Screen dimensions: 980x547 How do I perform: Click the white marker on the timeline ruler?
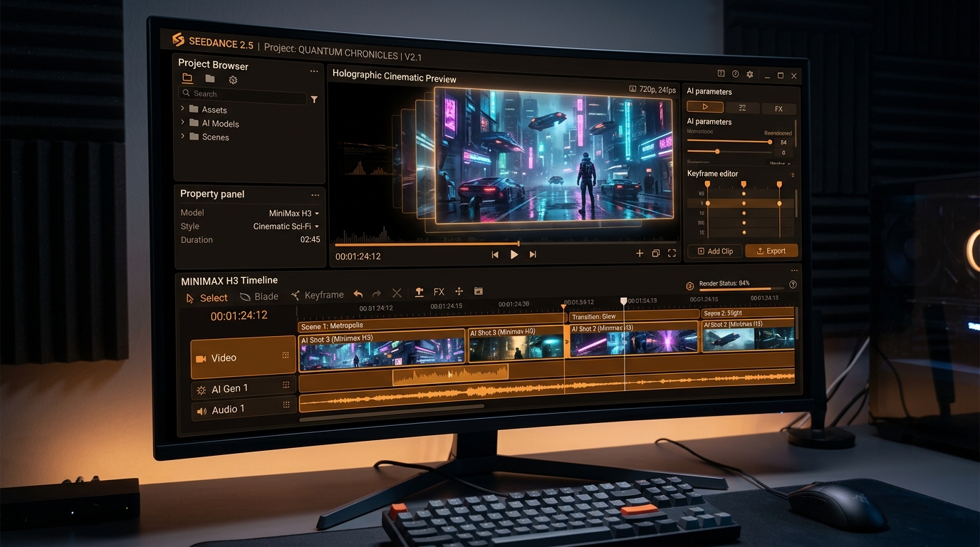pyautogui.click(x=624, y=302)
